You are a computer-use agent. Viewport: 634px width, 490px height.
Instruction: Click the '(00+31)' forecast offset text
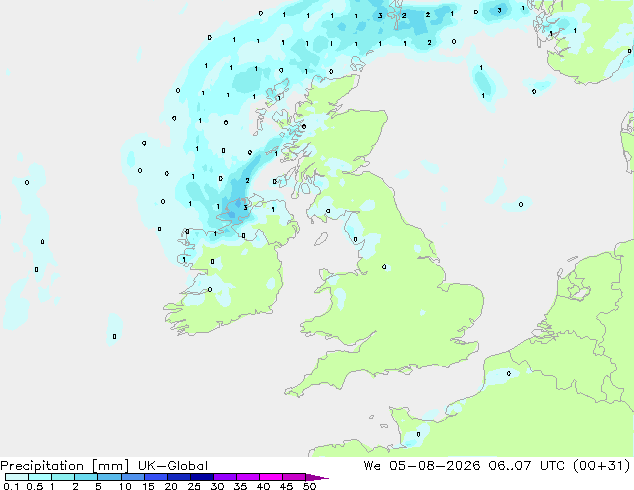[602, 466]
